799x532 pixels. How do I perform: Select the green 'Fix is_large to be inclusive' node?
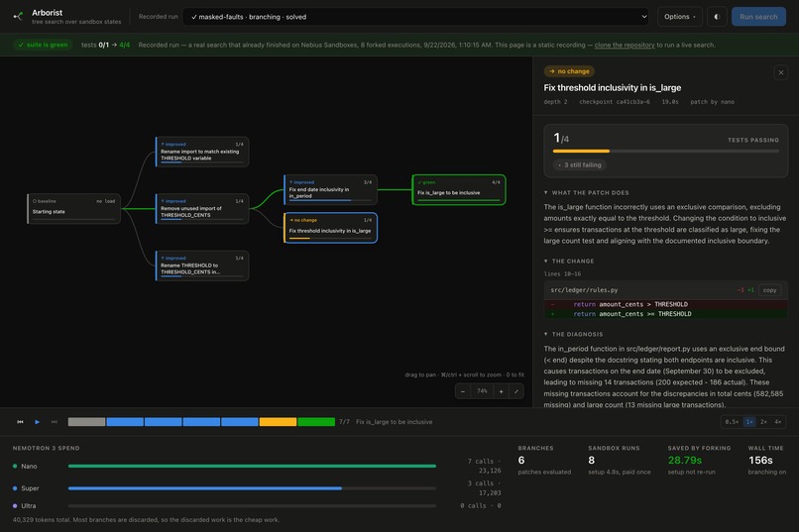point(459,189)
